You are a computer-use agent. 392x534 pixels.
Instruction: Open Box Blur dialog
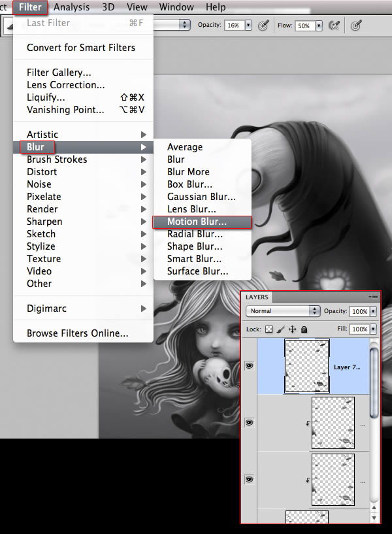[x=203, y=184]
